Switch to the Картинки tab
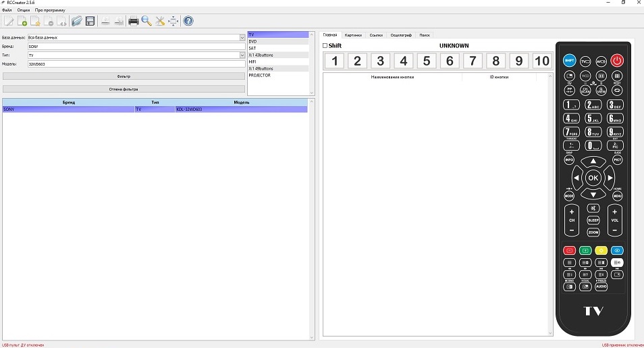Viewport: 644px width, 348px height. 353,35
